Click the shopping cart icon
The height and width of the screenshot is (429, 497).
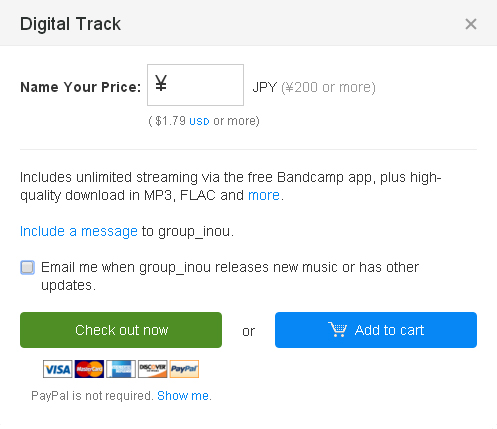point(338,329)
